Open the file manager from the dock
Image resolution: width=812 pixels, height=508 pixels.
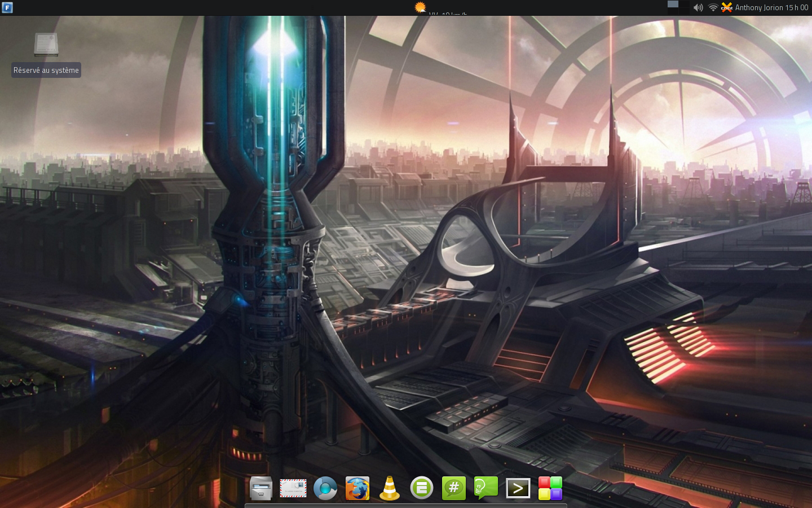pos(261,488)
